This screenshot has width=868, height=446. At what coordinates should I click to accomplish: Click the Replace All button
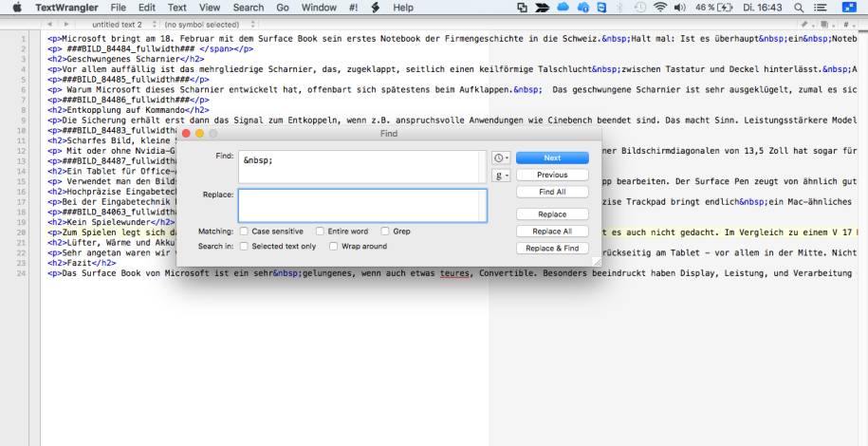[x=552, y=231]
